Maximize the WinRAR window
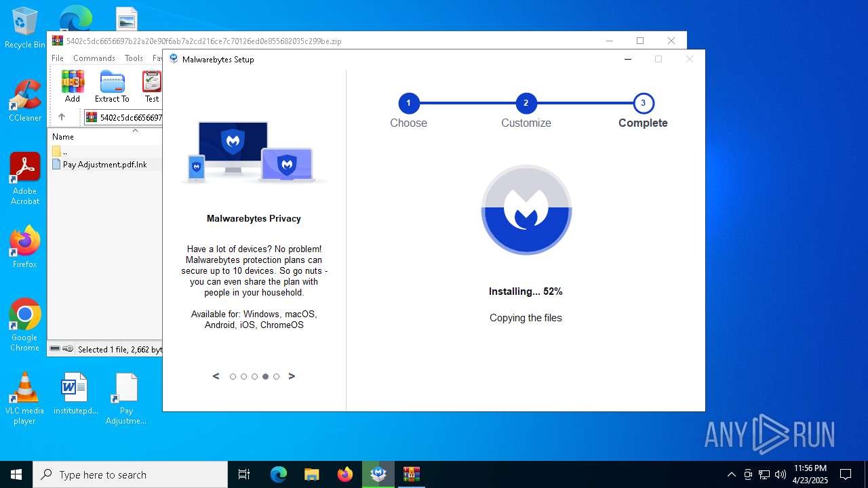Viewport: 868px width, 488px height. click(x=639, y=41)
